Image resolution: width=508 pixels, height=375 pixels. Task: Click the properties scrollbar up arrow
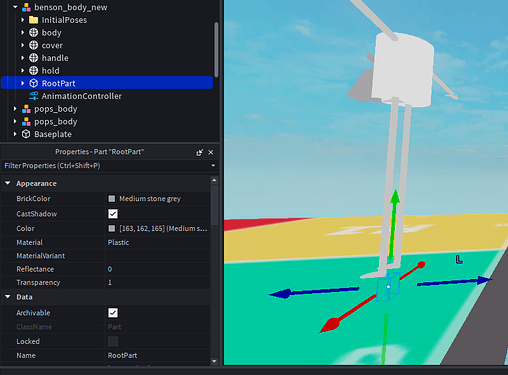pyautogui.click(x=214, y=180)
